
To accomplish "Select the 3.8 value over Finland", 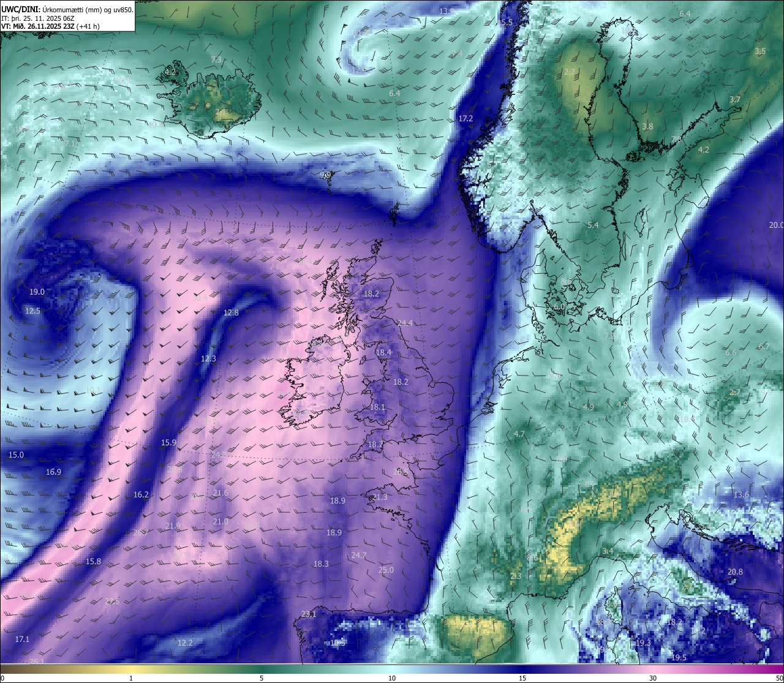I will click(647, 127).
